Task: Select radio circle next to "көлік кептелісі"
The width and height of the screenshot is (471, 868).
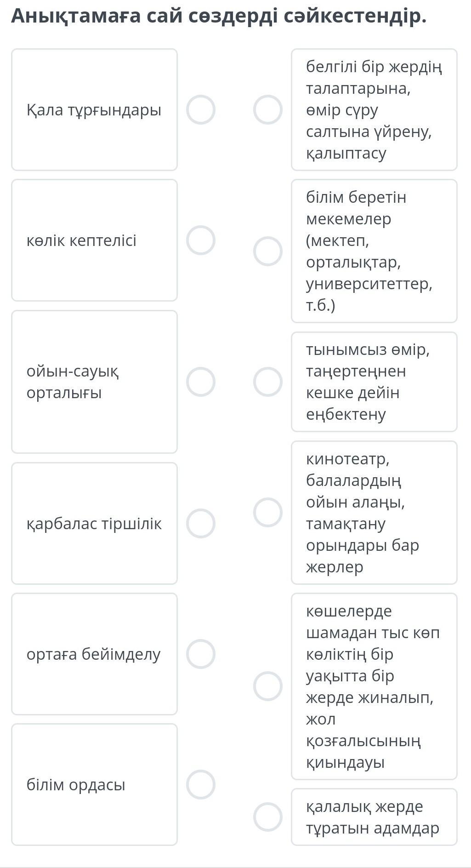Action: [x=201, y=240]
